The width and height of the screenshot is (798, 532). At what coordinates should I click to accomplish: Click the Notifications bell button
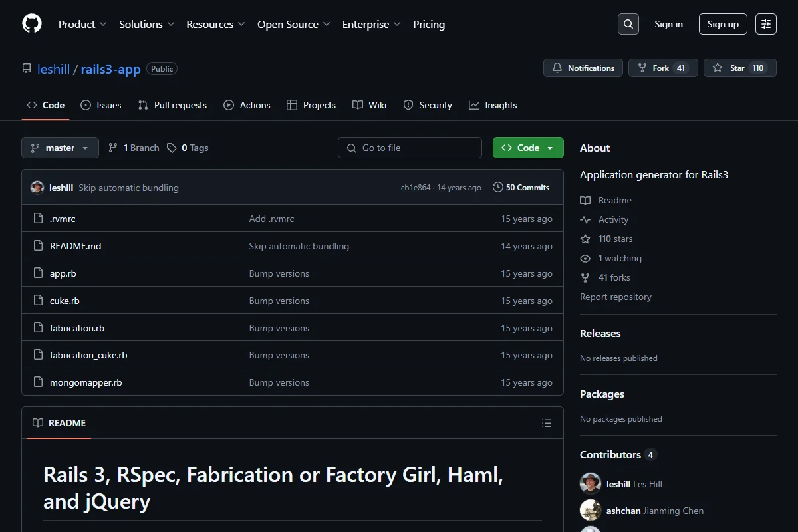[583, 68]
